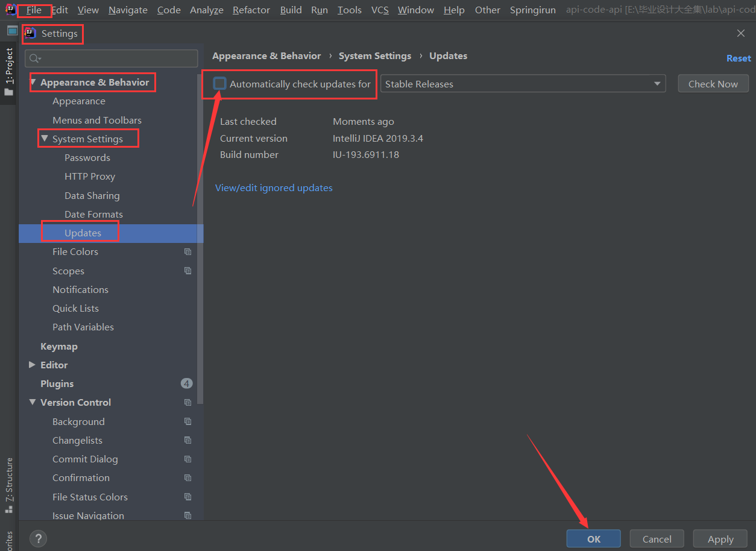
Task: Select Notifications settings
Action: pos(80,289)
